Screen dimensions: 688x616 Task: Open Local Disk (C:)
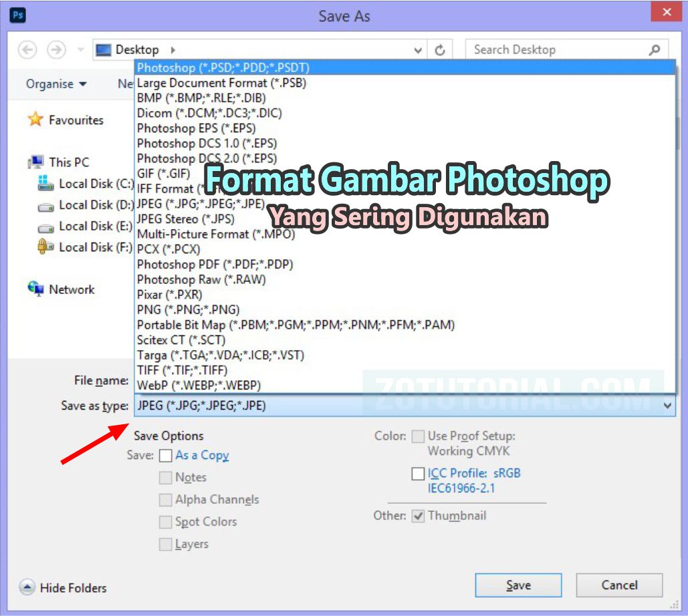[96, 184]
